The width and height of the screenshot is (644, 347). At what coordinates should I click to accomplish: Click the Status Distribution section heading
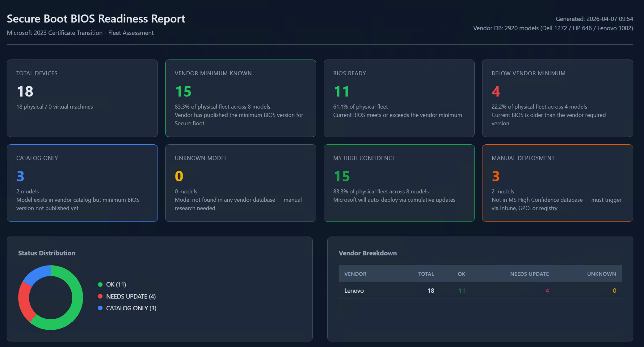coord(47,253)
